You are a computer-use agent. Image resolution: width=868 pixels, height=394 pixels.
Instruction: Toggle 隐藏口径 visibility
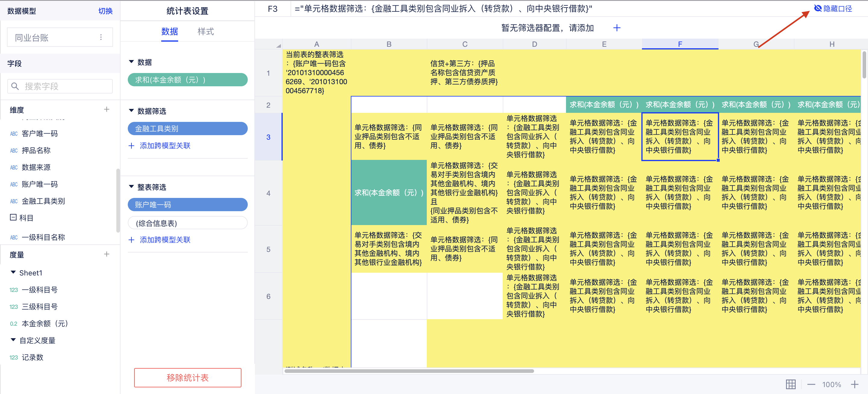pos(833,8)
